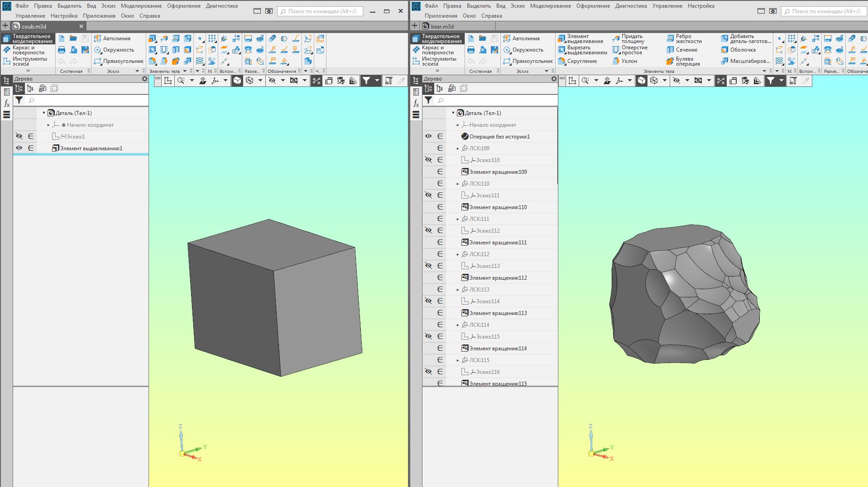Image resolution: width=868 pixels, height=487 pixels.
Task: Click tree filter funnel in coub.m3d tree panel
Action: pos(19,100)
